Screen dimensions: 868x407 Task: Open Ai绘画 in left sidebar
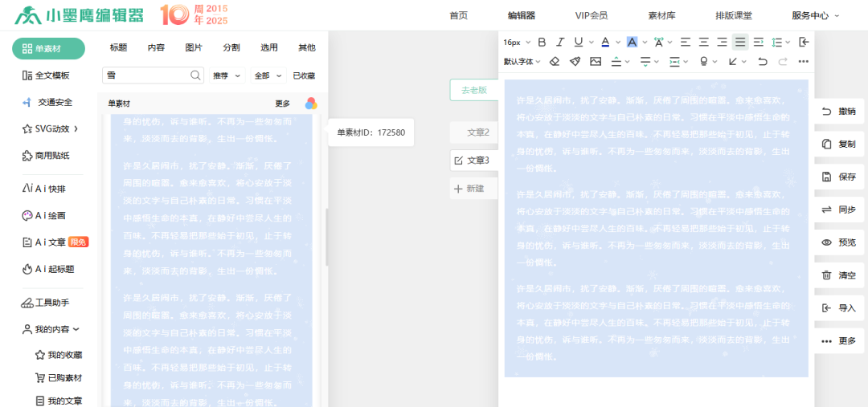click(43, 216)
